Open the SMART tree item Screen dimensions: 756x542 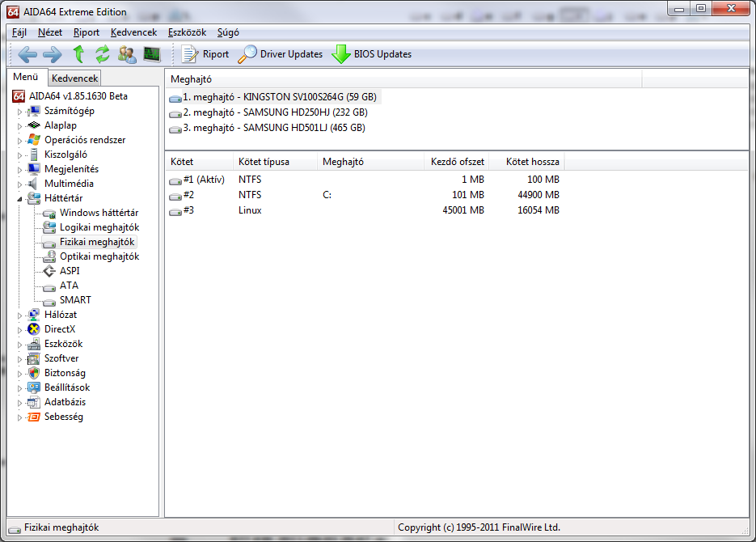(x=75, y=300)
